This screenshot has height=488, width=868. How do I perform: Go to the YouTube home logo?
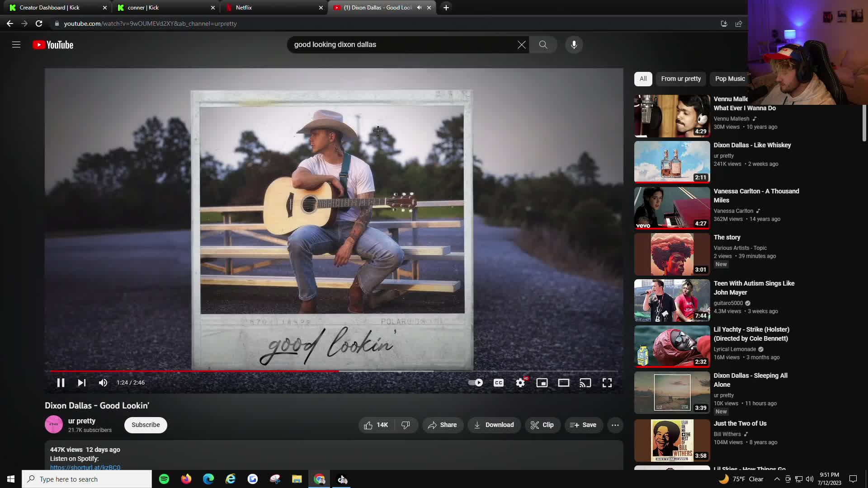point(53,45)
